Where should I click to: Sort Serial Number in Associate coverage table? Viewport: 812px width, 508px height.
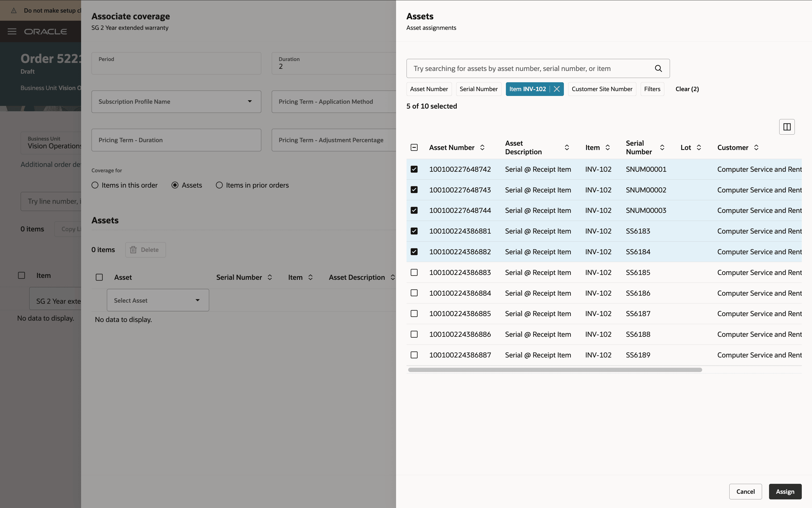pyautogui.click(x=269, y=277)
